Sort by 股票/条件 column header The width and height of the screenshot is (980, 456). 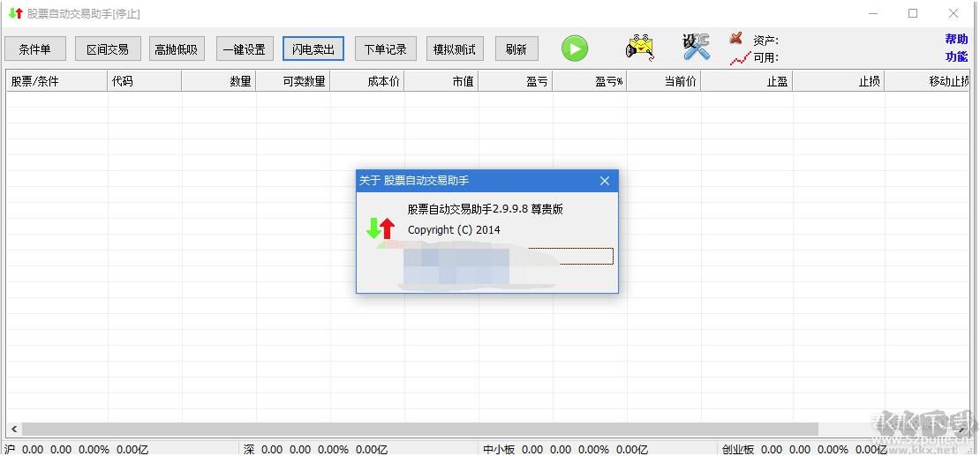tap(57, 80)
